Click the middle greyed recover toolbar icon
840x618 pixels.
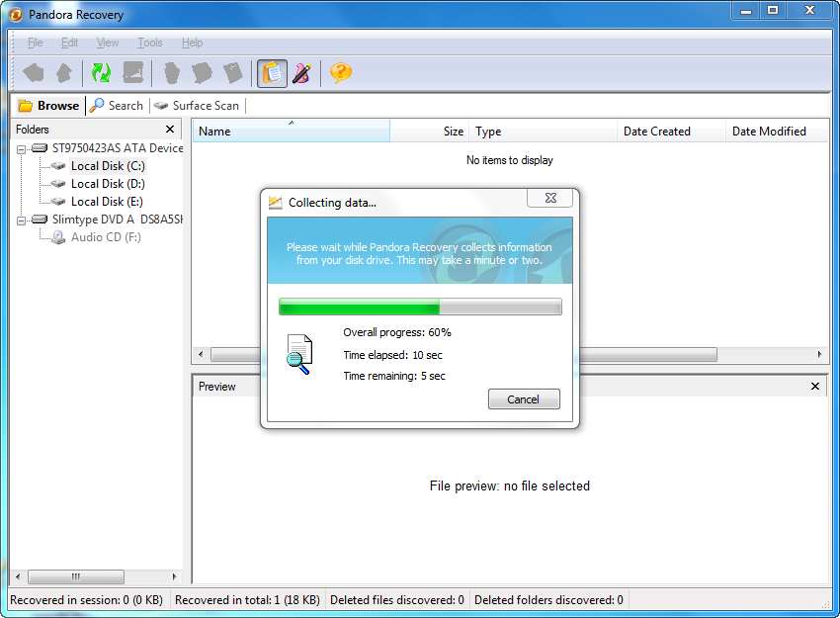pyautogui.click(x=202, y=73)
